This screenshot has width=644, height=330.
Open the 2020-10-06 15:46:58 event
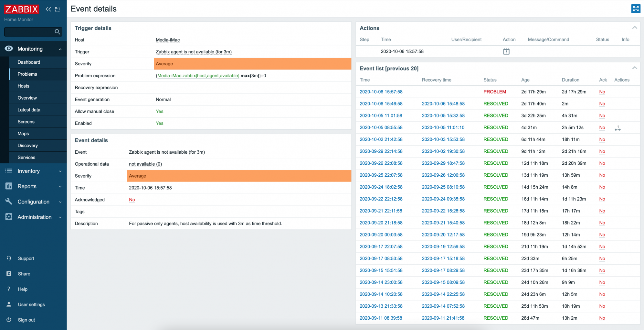pos(381,104)
